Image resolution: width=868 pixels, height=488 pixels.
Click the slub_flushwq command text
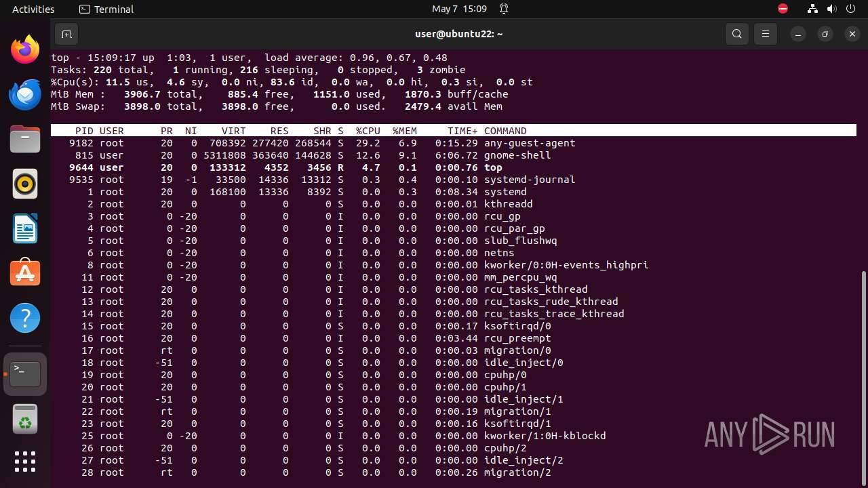pos(521,241)
